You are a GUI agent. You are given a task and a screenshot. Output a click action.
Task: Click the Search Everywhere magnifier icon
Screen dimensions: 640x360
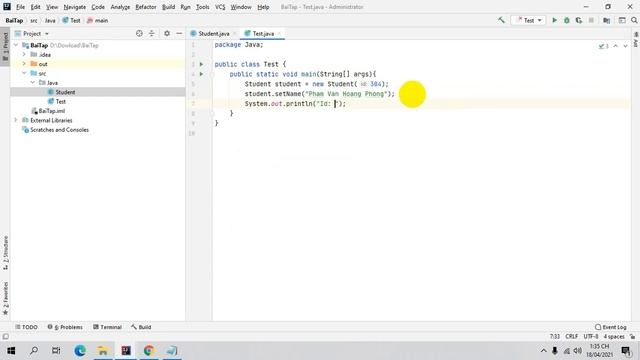[634, 20]
